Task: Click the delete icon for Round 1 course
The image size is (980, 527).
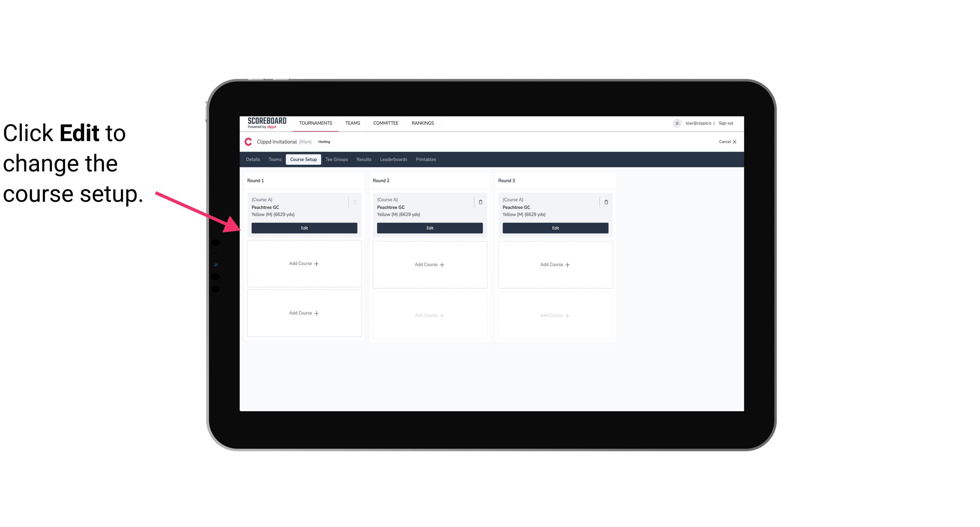Action: point(356,201)
